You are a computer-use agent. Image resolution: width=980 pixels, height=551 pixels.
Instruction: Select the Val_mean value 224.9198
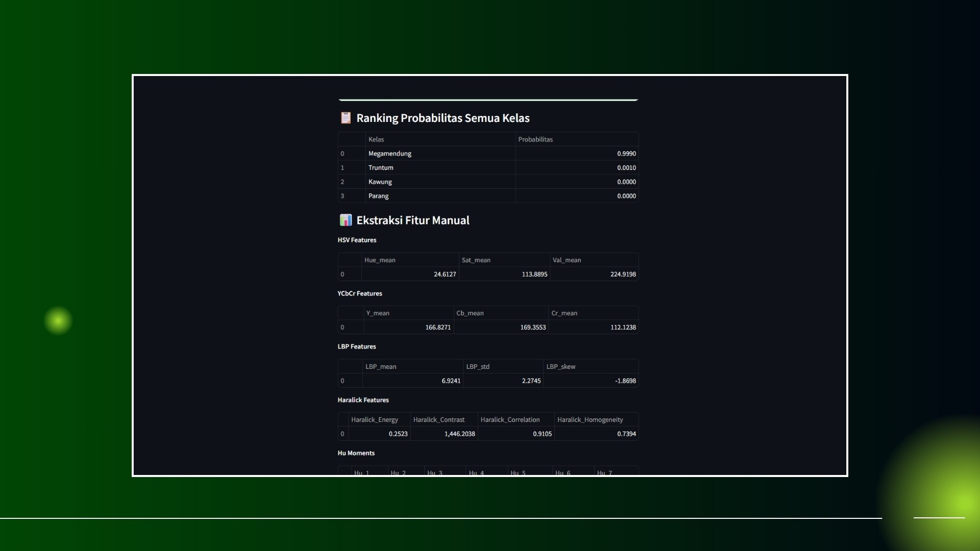pyautogui.click(x=623, y=274)
